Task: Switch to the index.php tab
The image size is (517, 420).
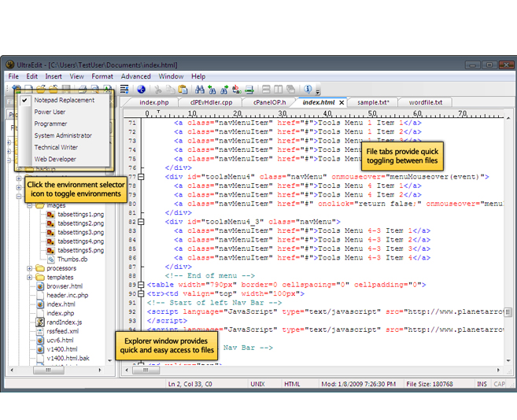Action: point(154,102)
